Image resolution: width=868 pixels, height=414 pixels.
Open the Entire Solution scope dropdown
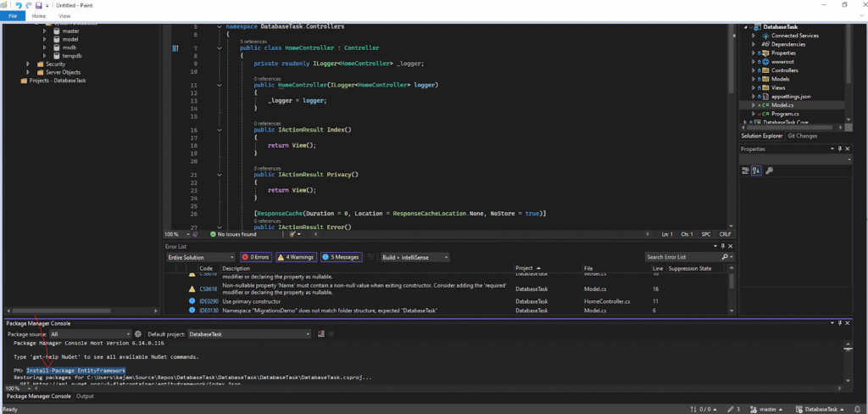click(x=201, y=257)
